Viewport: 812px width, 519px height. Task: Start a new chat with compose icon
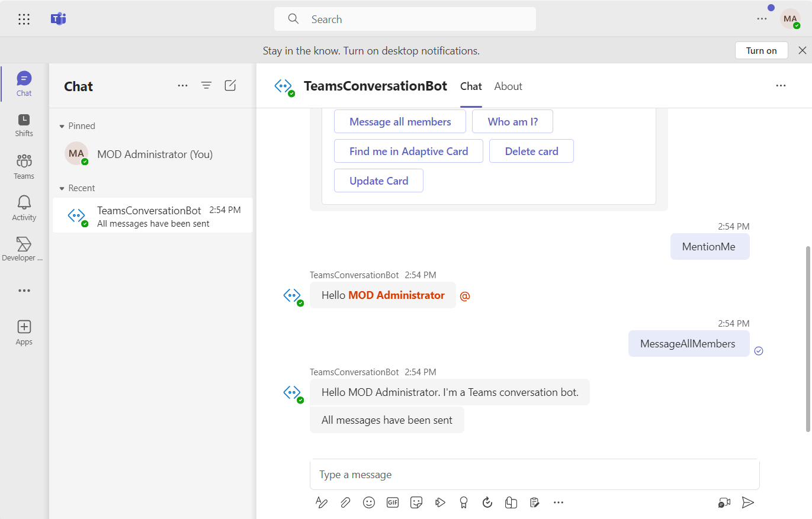(x=230, y=86)
